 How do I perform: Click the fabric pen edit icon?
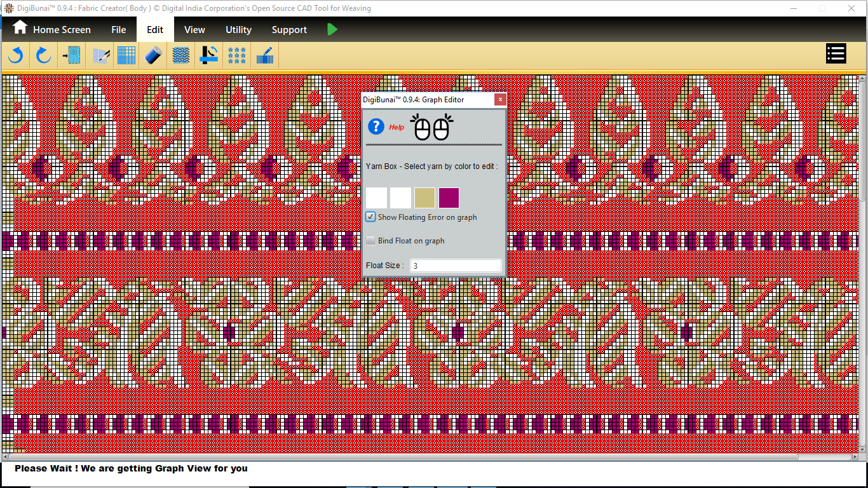click(x=265, y=55)
